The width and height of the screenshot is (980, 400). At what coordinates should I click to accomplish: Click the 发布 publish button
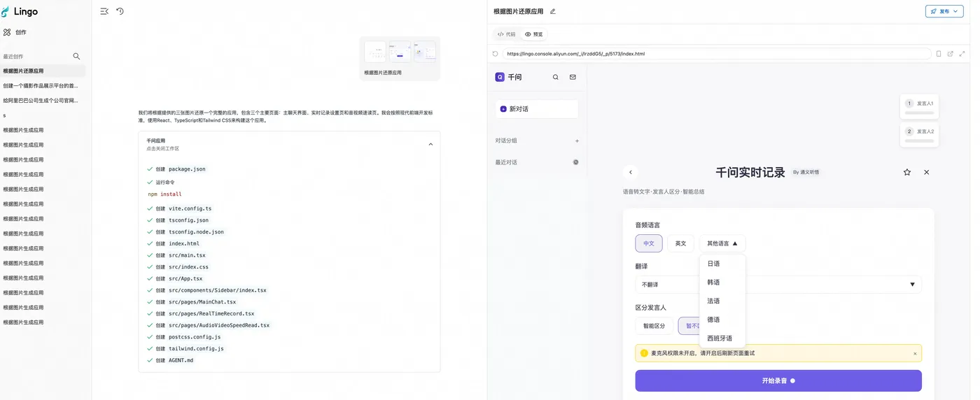coord(944,11)
